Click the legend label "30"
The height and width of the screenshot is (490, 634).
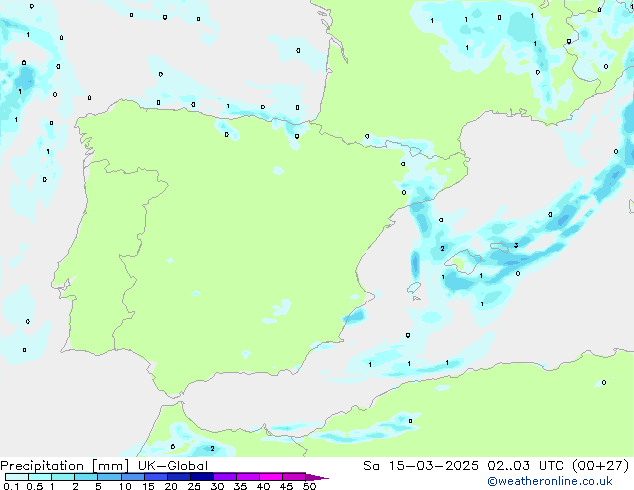(x=217, y=486)
